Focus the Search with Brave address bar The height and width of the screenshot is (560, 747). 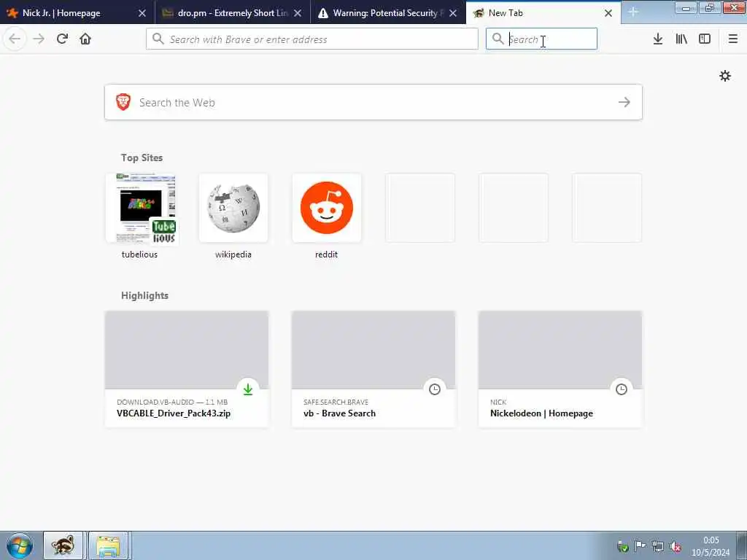click(x=312, y=39)
